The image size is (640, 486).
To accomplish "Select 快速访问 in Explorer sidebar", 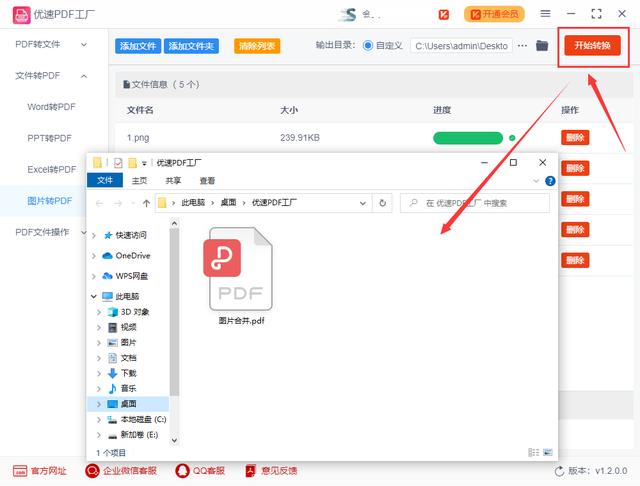I will 128,235.
